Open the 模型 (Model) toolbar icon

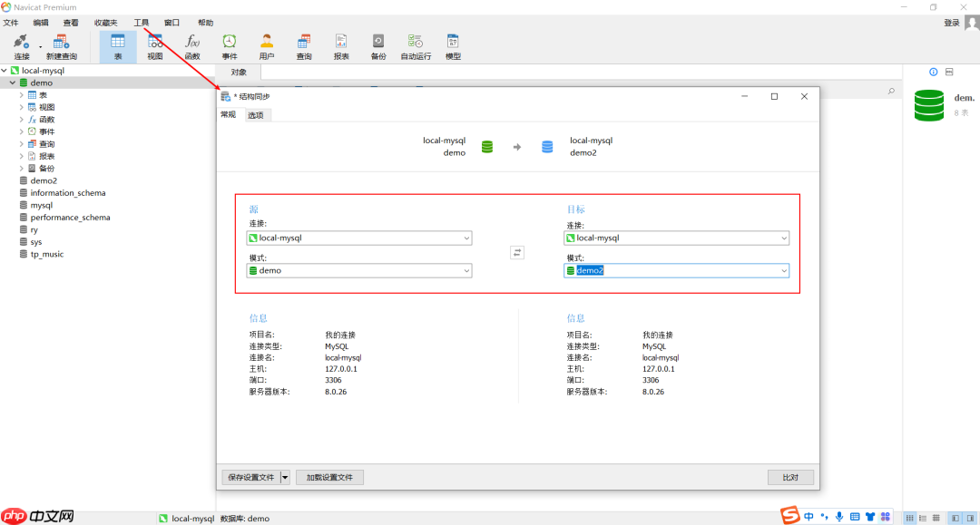(453, 47)
